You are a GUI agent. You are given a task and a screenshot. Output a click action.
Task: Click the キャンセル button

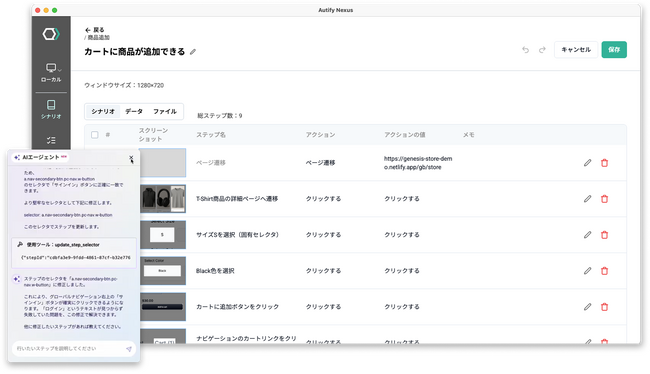point(576,50)
